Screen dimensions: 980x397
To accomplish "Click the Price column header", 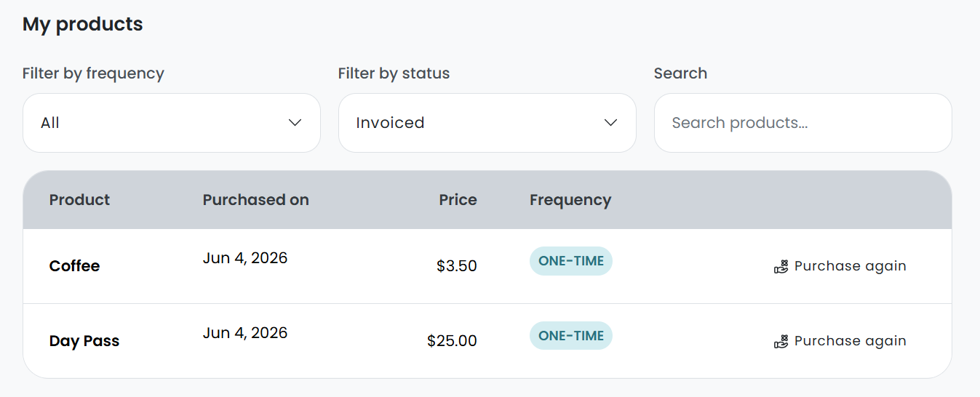I will [458, 200].
